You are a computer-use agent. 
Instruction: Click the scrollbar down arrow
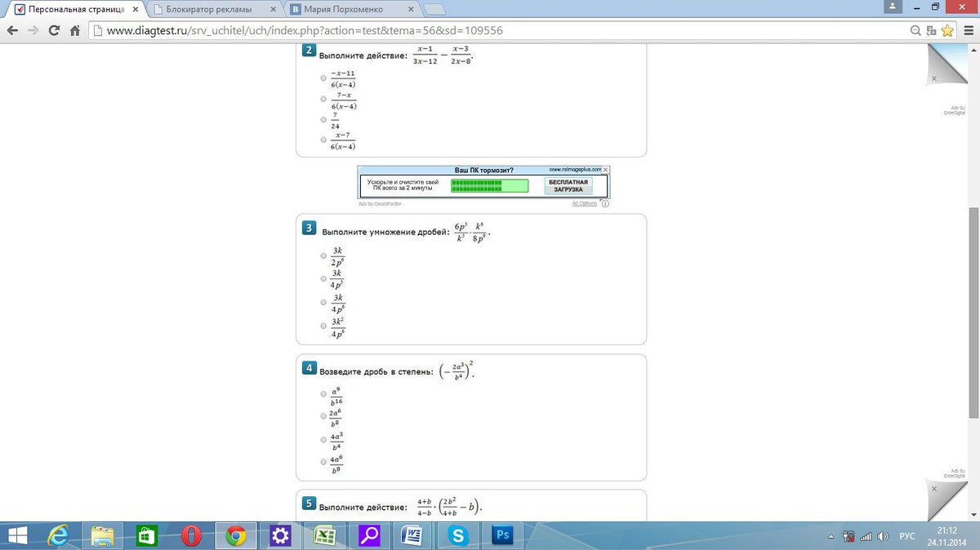coord(973,514)
